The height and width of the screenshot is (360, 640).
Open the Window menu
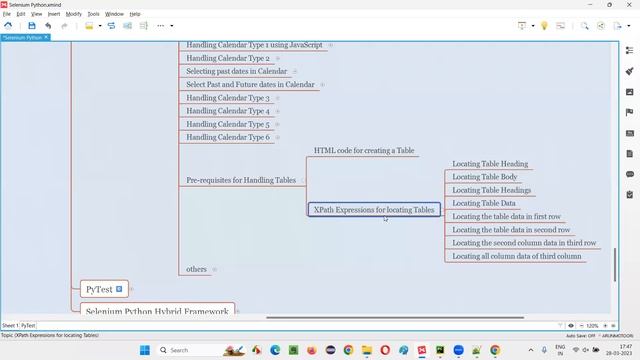[114, 14]
